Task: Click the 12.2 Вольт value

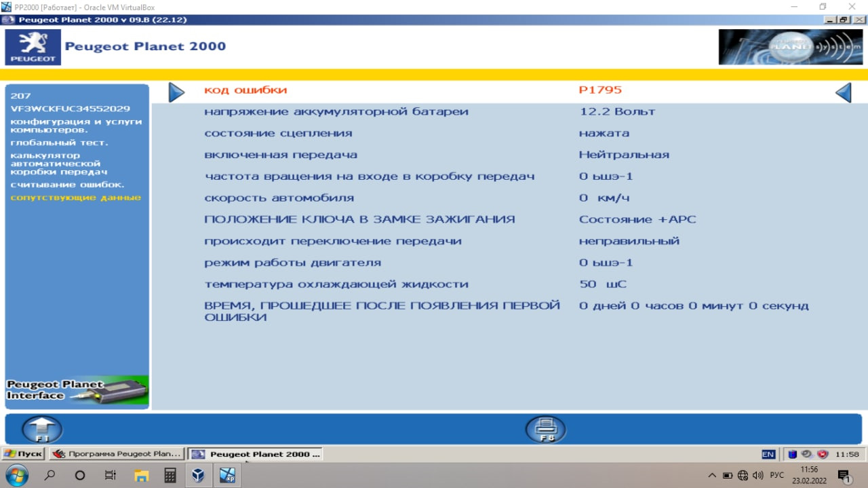Action: (x=617, y=111)
